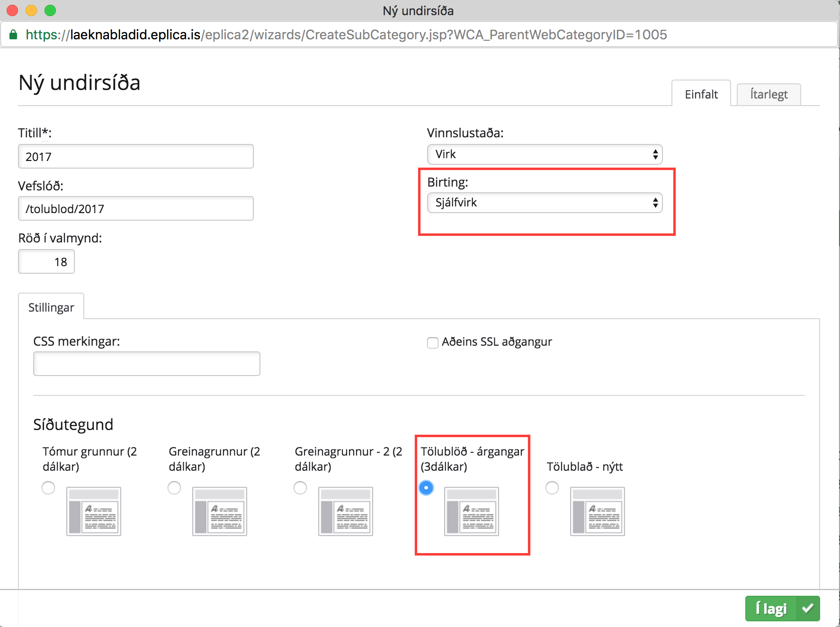Click the Tómur grunnur layout thumbnail icon
This screenshot has width=840, height=627.
point(94,511)
